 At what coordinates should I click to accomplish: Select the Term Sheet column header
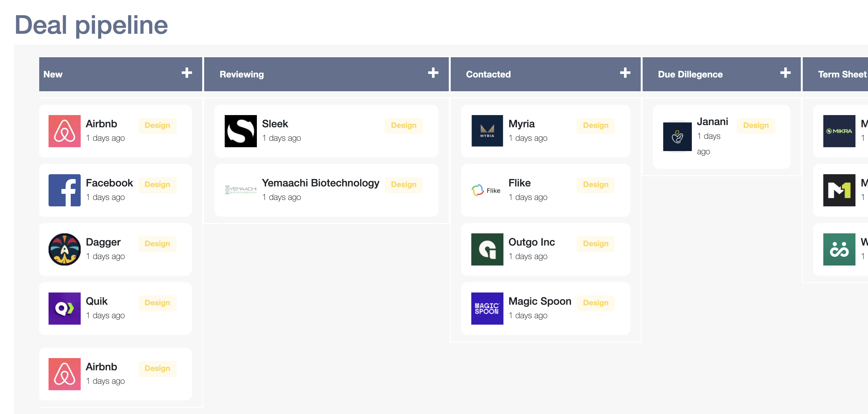pyautogui.click(x=841, y=75)
